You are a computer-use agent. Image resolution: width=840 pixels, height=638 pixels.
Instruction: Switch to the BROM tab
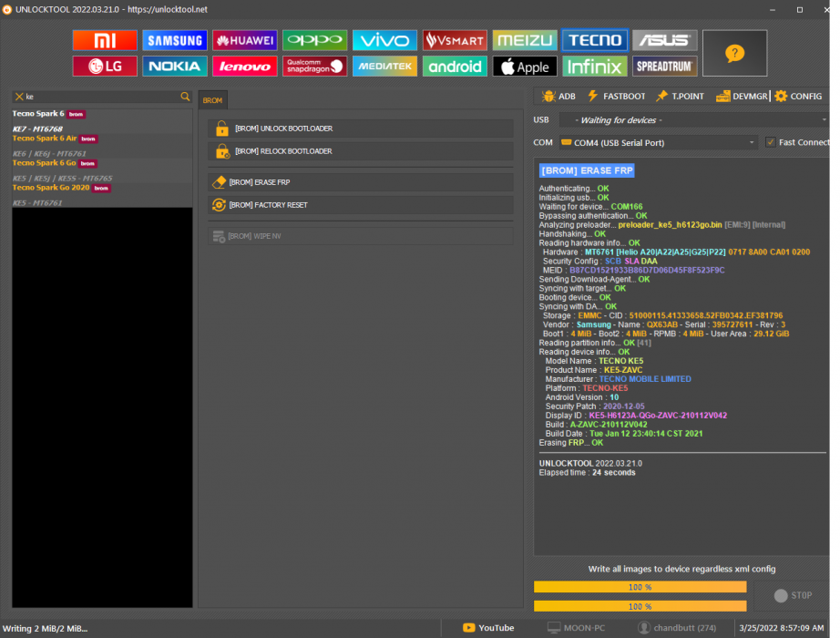coord(212,100)
